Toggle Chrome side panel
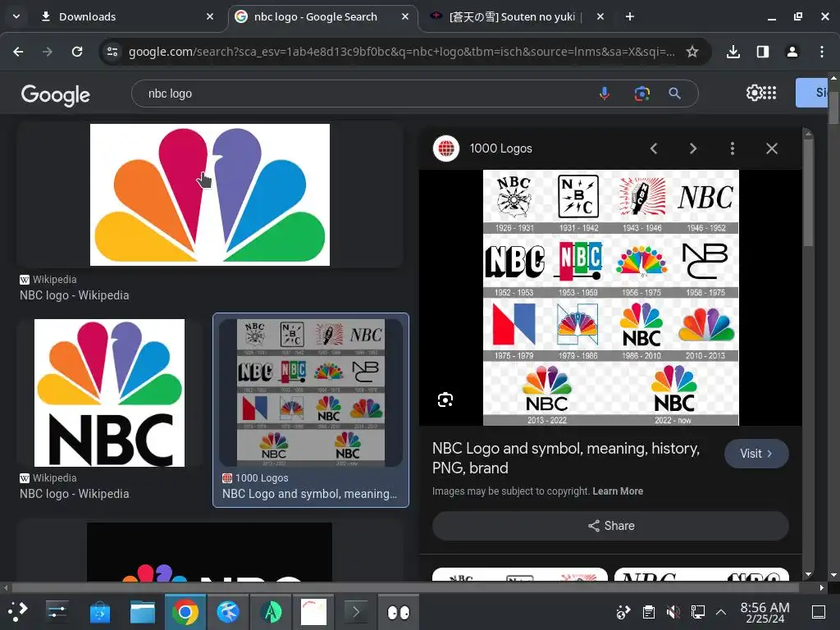The height and width of the screenshot is (630, 840). tap(763, 52)
